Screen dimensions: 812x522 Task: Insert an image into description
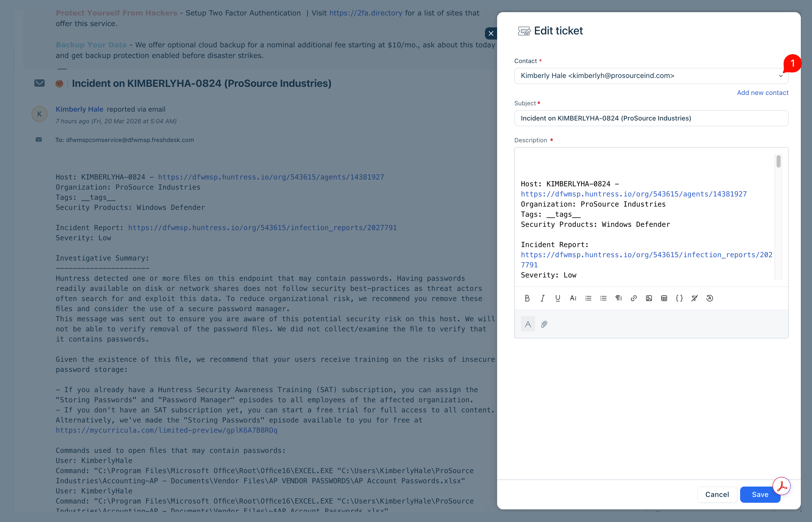click(x=649, y=298)
